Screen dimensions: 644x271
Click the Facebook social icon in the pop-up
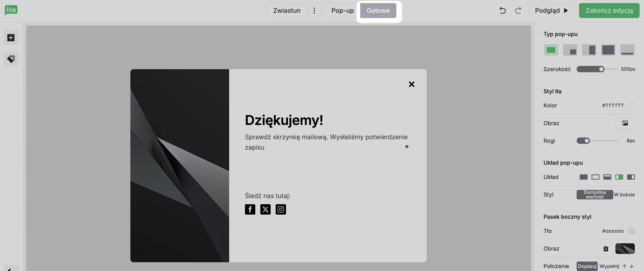[x=250, y=210]
